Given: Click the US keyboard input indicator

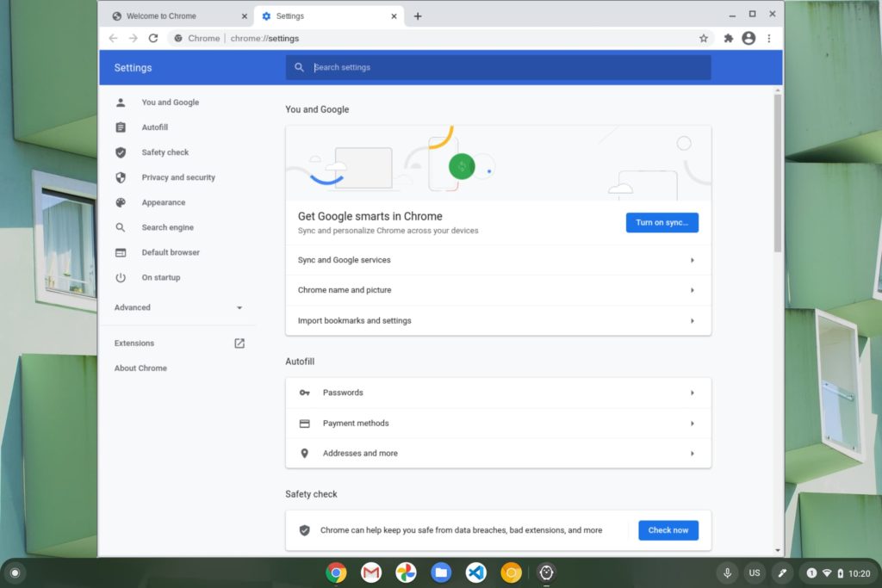Looking at the screenshot, I should [755, 573].
